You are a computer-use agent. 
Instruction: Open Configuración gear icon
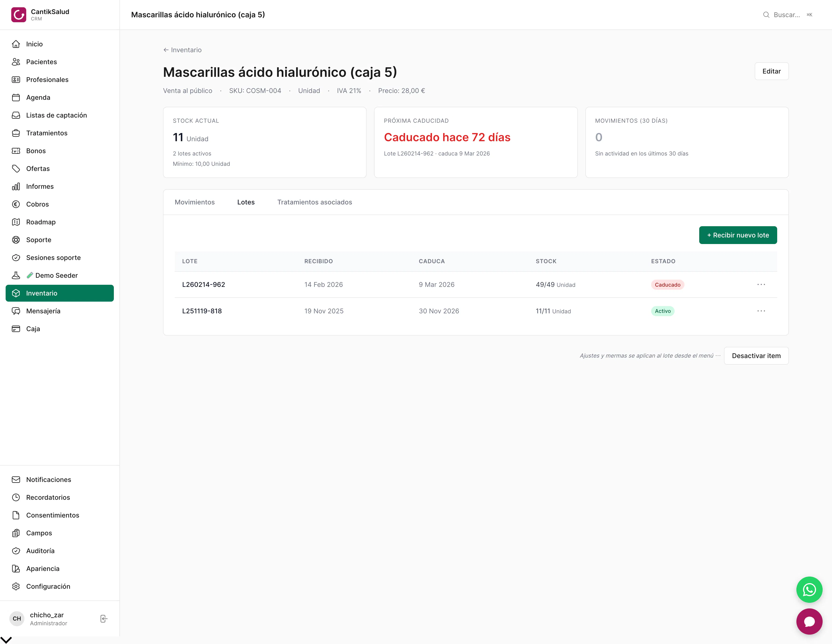coord(16,586)
